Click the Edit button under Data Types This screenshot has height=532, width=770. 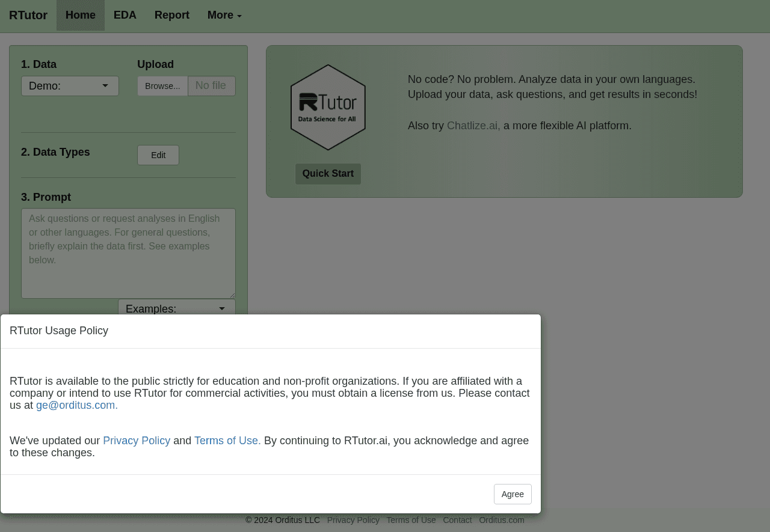pos(158,155)
